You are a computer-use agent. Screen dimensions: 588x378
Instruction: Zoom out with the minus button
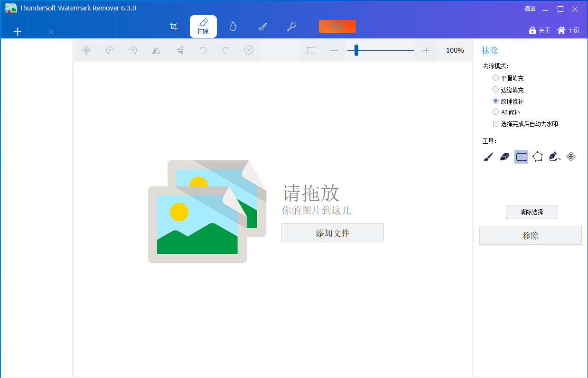[x=334, y=50]
